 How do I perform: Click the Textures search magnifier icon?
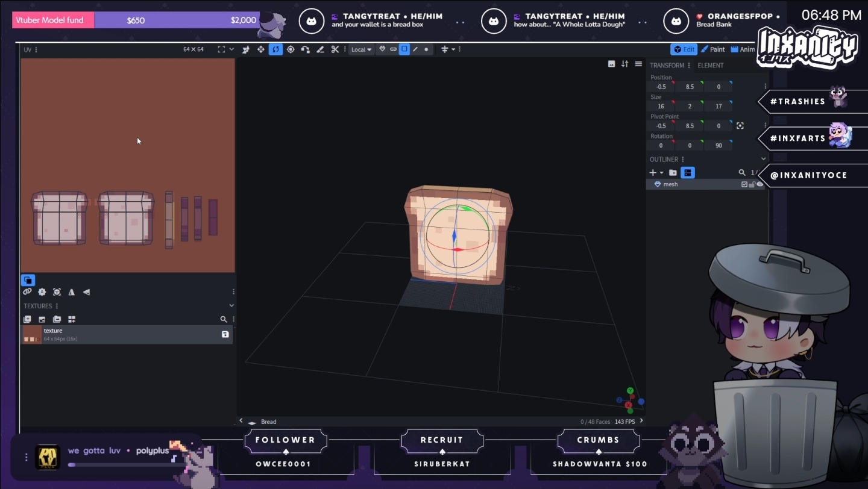[x=224, y=319]
